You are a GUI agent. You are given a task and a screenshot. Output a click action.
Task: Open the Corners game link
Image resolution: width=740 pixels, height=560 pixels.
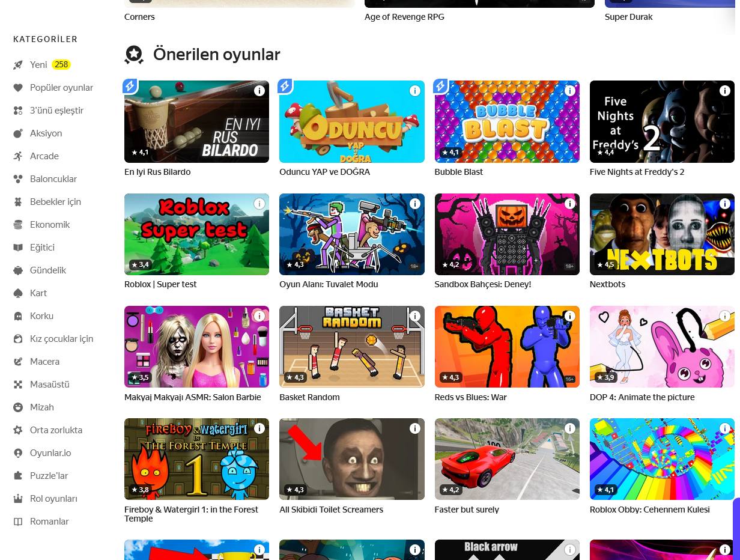tap(139, 17)
